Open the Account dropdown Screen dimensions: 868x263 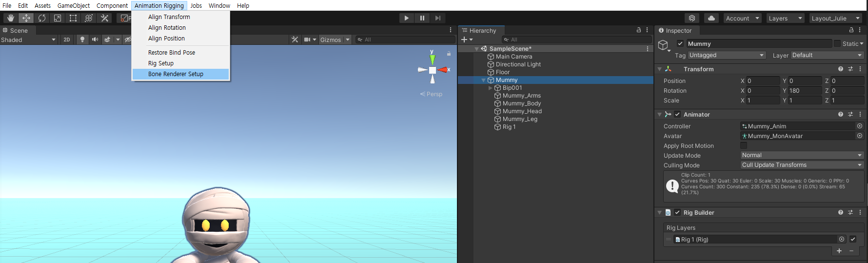point(743,18)
